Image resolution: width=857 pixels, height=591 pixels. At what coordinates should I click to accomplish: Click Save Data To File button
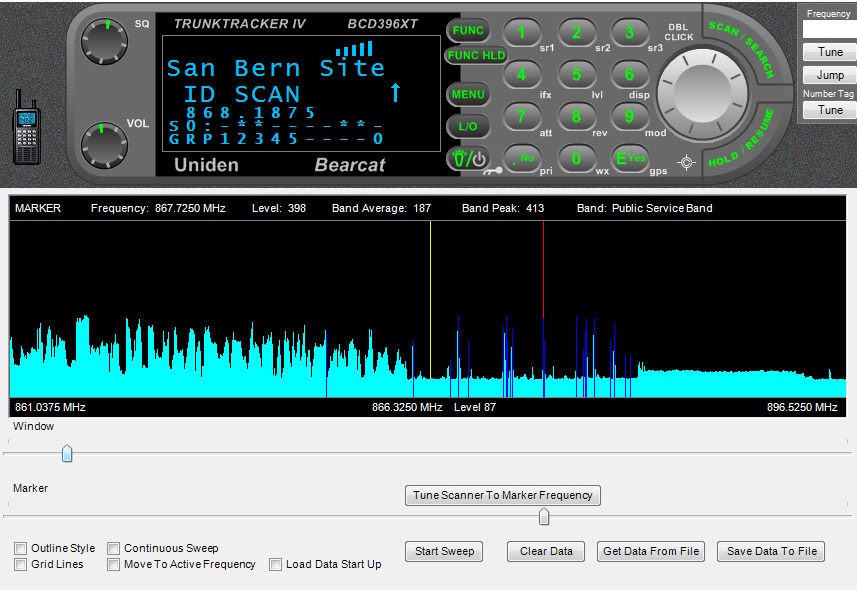point(771,551)
